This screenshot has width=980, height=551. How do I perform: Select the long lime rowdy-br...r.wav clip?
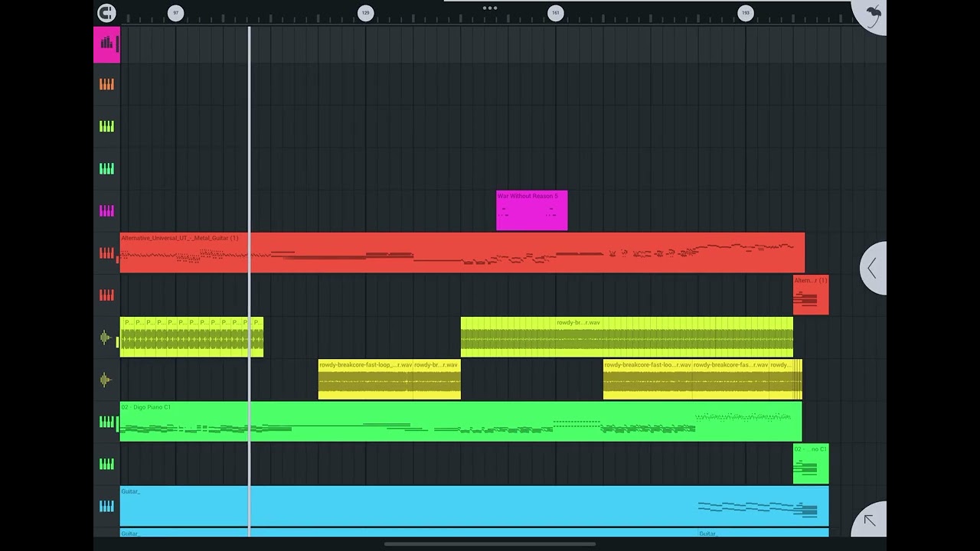click(x=627, y=337)
